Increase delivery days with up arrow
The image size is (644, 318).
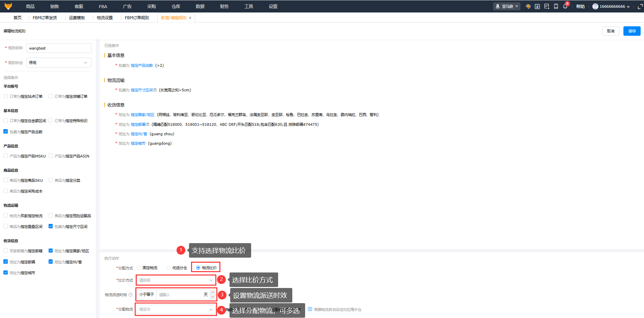pyautogui.click(x=213, y=292)
